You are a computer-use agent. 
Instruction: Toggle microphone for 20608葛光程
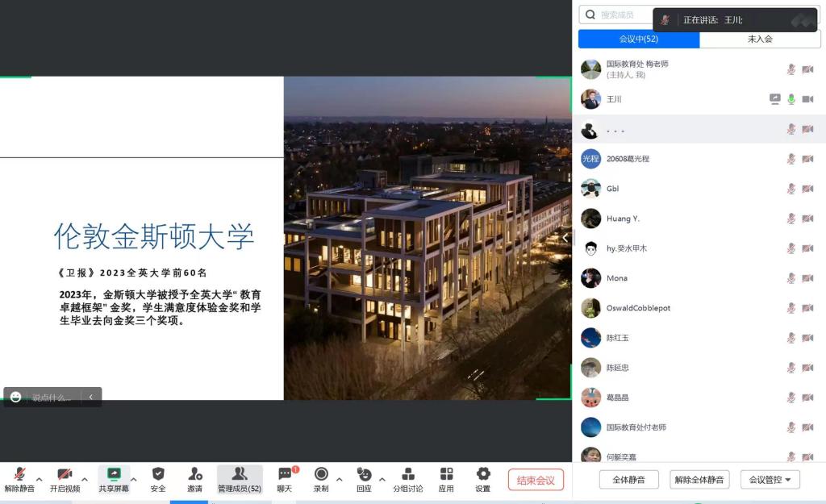(791, 159)
